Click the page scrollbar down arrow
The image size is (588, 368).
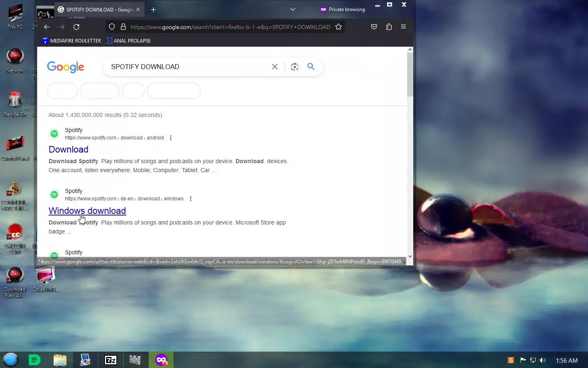410,256
